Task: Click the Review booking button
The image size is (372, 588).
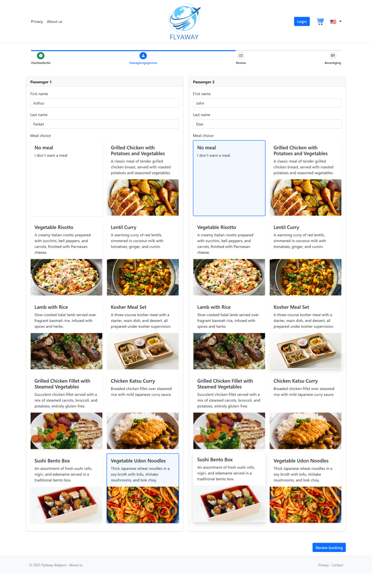Action: coord(329,548)
